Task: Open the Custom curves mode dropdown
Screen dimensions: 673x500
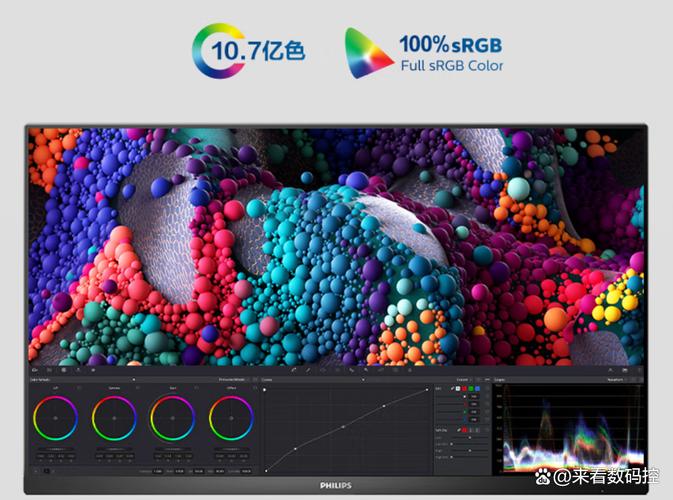Action: click(465, 380)
